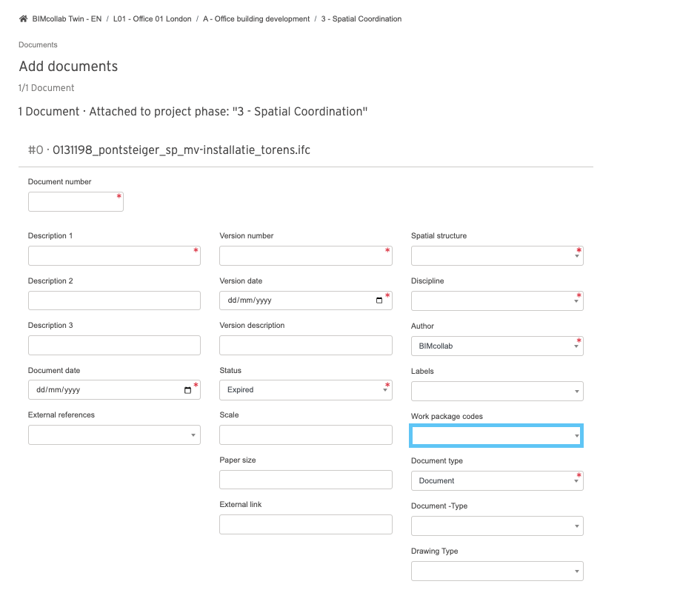Image resolution: width=700 pixels, height=604 pixels.
Task: Change the Status dropdown from Expired
Action: coord(306,390)
